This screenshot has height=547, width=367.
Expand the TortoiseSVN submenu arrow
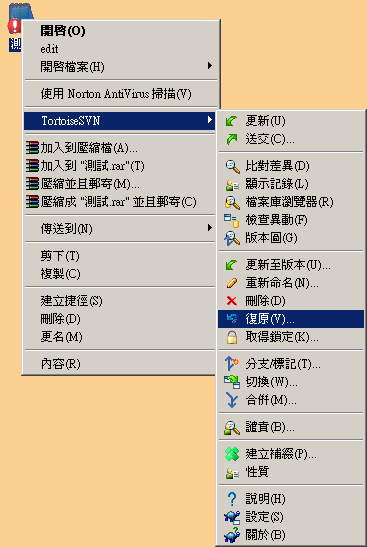tap(210, 120)
